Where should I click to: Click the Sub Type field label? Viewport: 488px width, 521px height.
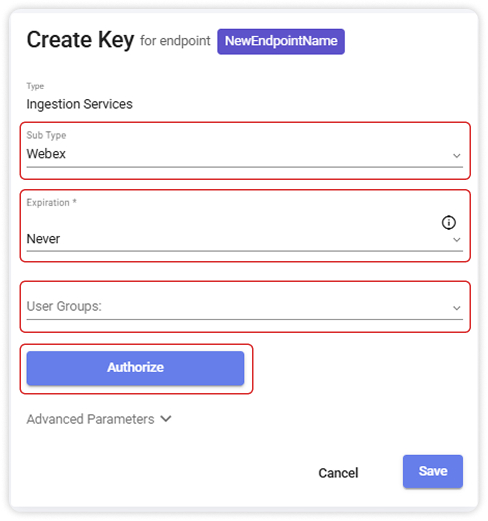(46, 135)
